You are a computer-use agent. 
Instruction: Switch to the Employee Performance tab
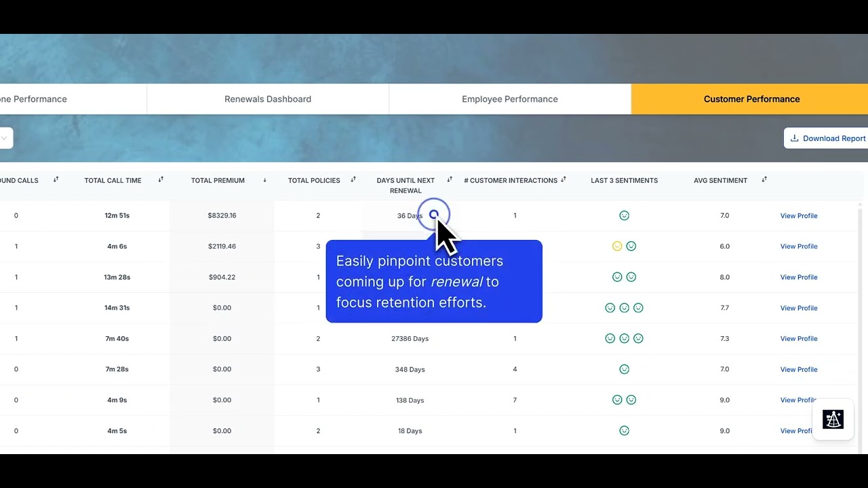click(x=510, y=99)
